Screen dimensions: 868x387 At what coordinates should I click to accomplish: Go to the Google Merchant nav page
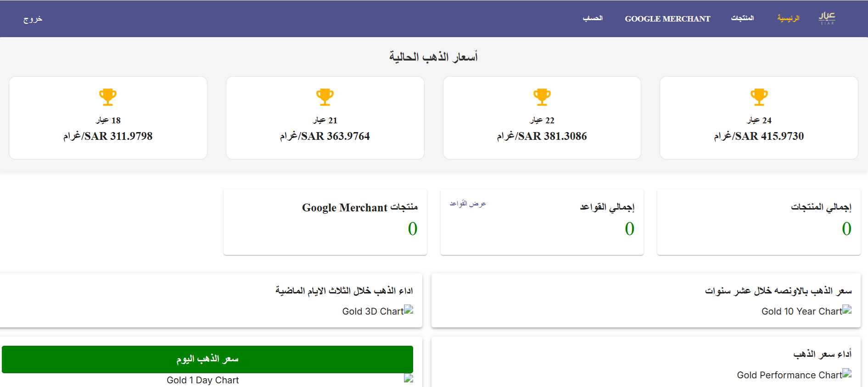pos(667,19)
